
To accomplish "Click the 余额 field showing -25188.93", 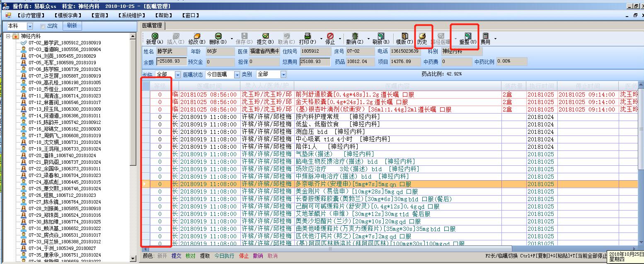I will (171, 62).
